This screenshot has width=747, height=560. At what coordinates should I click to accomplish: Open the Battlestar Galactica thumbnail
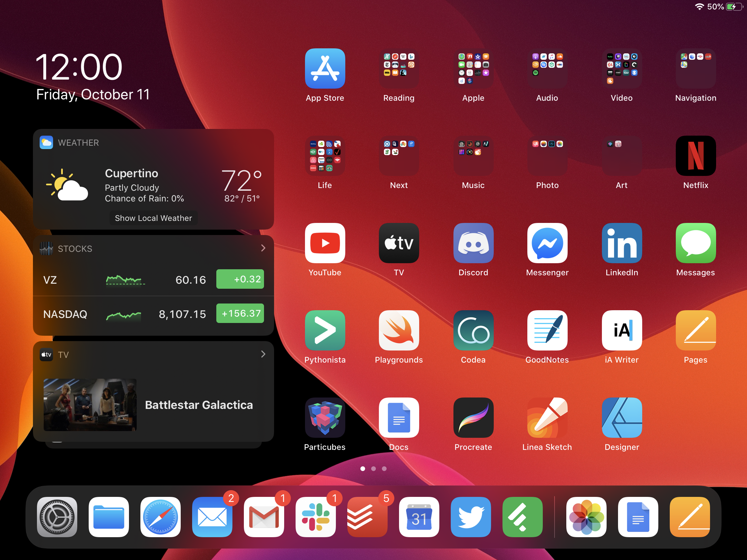91,405
